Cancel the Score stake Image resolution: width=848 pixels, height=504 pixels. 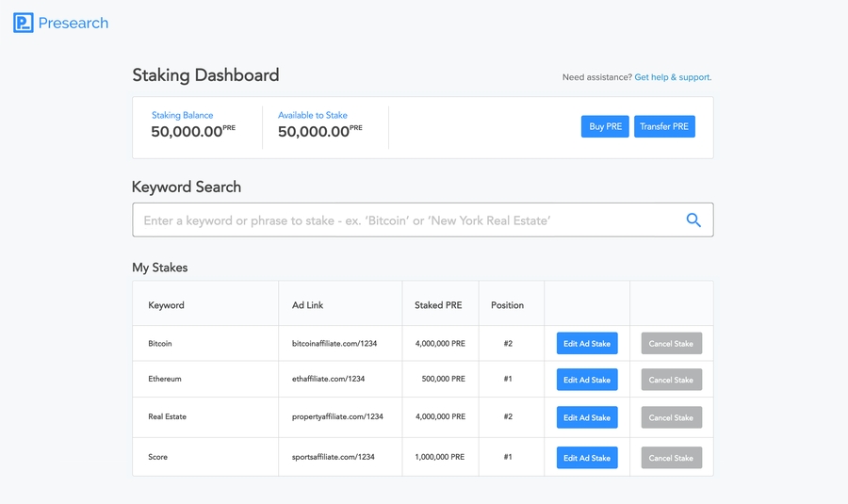pyautogui.click(x=671, y=458)
